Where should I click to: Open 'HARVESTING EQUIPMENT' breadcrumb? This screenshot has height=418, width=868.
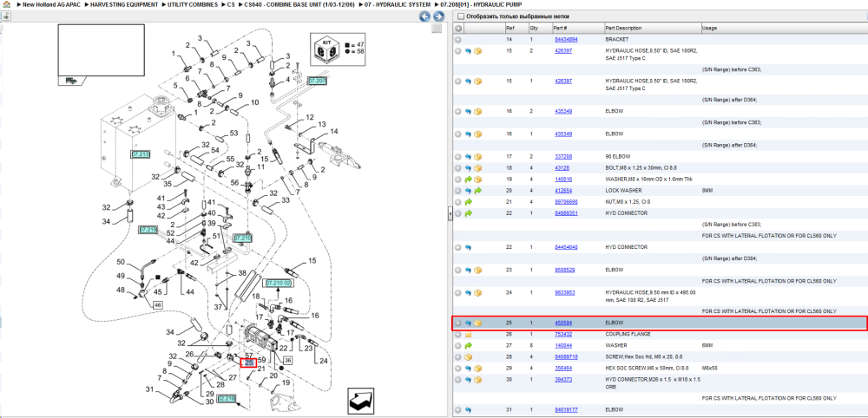[125, 4]
